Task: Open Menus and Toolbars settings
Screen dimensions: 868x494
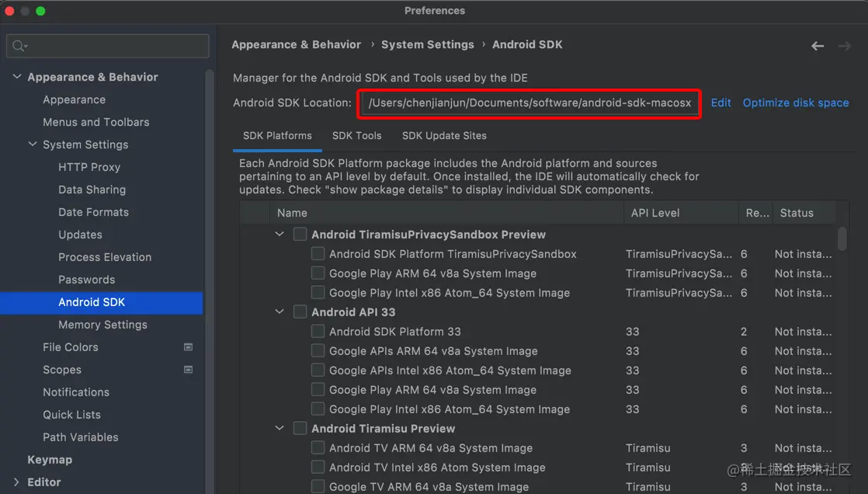Action: pos(95,122)
